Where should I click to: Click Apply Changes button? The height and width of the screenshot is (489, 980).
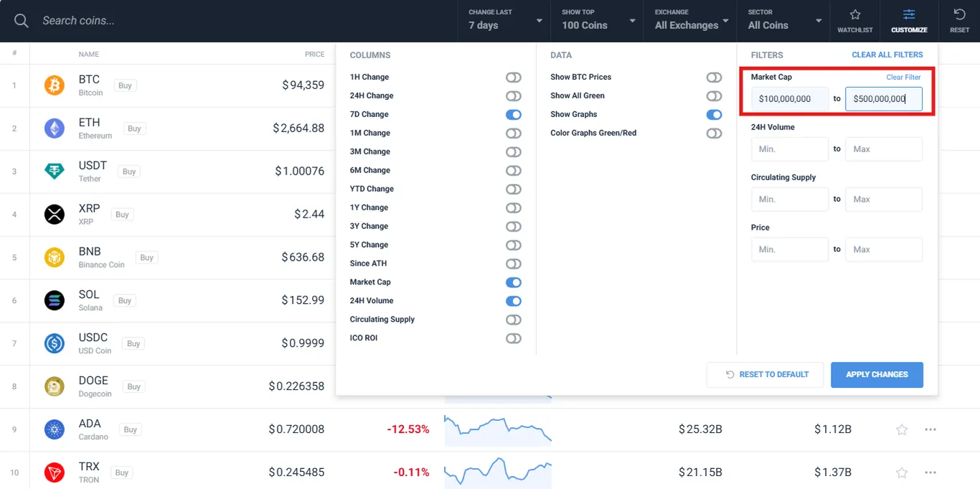(877, 375)
